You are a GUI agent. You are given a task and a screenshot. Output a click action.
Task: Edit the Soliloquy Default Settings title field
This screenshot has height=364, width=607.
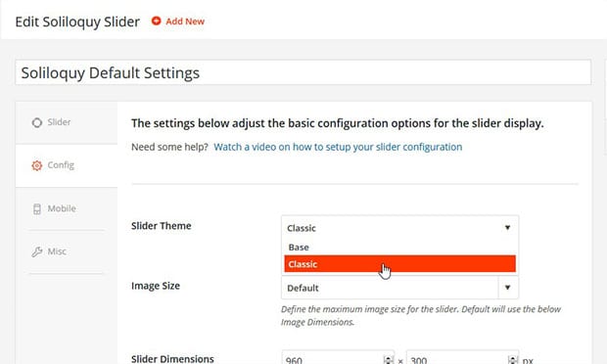pos(303,72)
